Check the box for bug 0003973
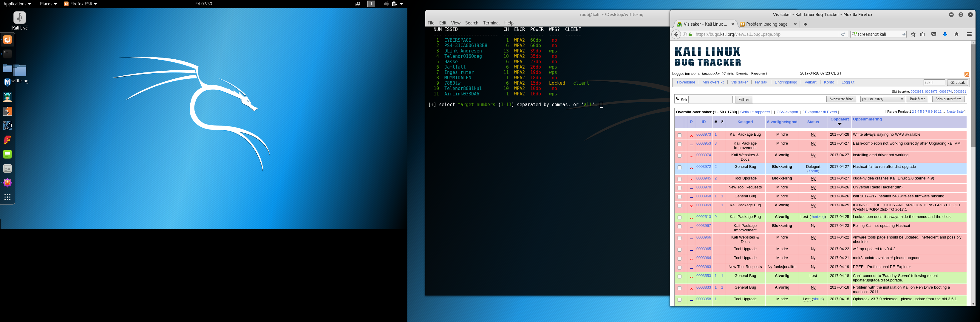Screen dimensions: 980x322 (679, 135)
